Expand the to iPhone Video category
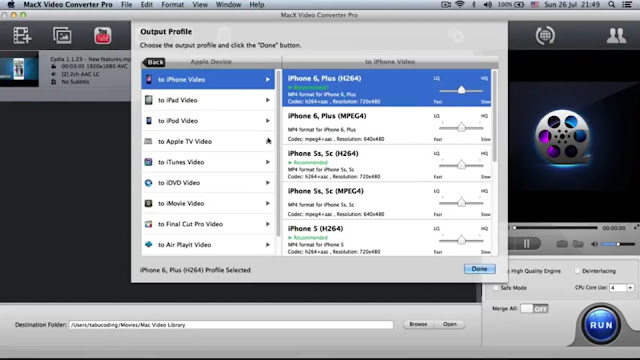This screenshot has width=640, height=360. (x=208, y=80)
